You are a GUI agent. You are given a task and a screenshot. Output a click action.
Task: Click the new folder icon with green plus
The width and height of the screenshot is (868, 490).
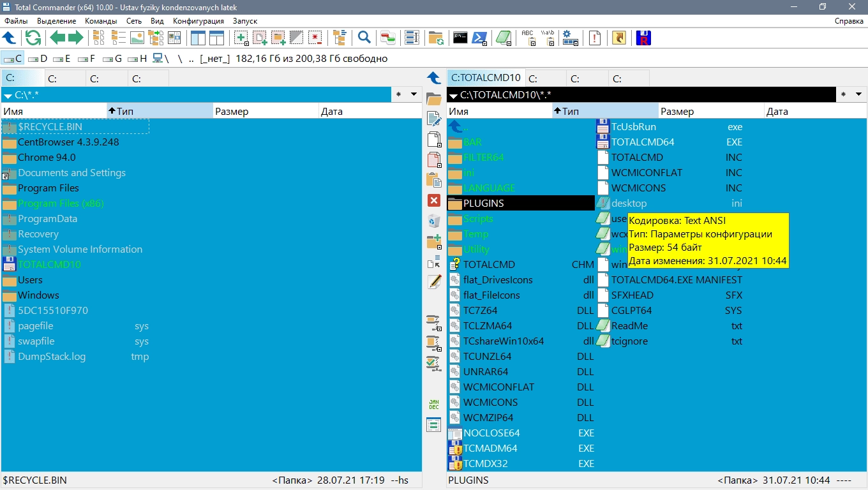(434, 242)
